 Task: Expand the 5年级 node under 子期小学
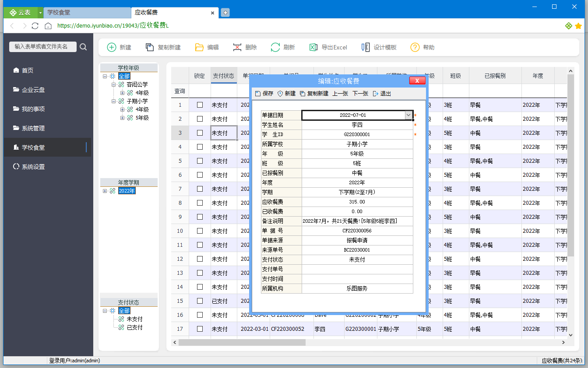[123, 118]
